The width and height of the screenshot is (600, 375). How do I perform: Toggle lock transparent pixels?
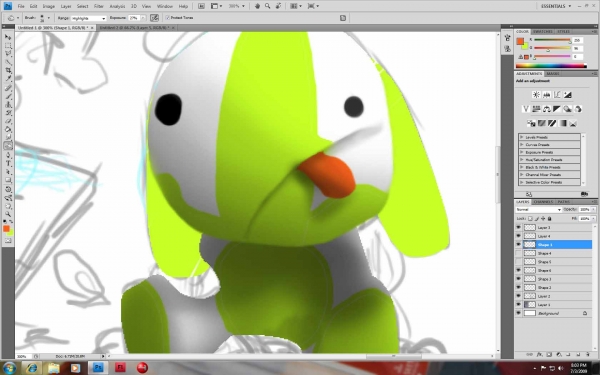530,218
